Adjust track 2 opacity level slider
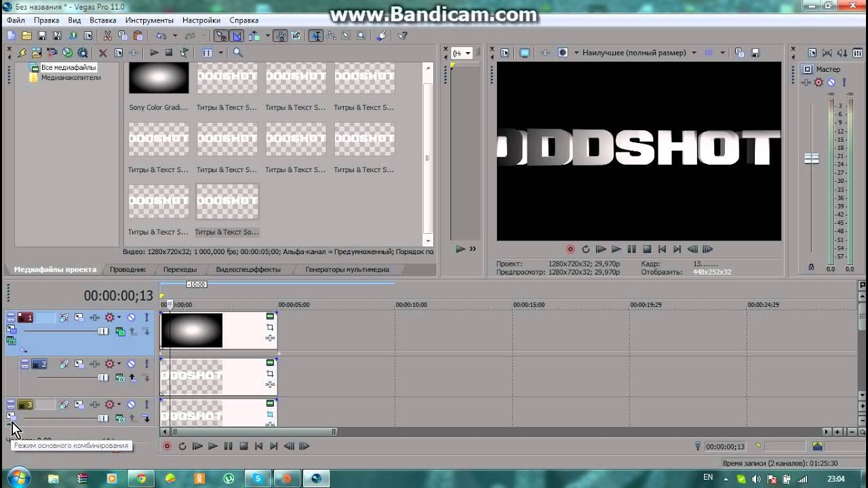The height and width of the screenshot is (488, 868). click(103, 378)
